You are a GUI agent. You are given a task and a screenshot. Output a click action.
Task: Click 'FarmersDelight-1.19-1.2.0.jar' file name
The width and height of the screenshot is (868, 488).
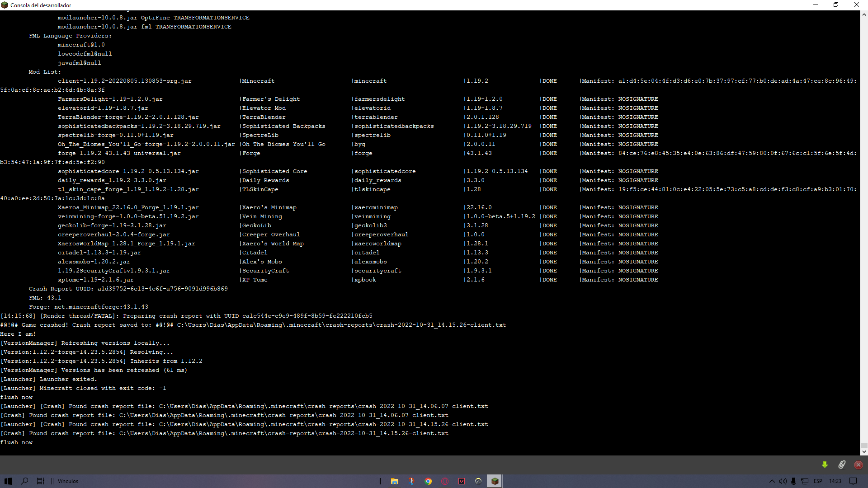coord(110,99)
